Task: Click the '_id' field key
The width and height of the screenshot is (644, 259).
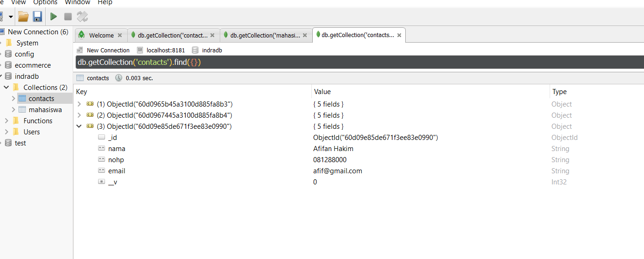Action: click(x=112, y=138)
